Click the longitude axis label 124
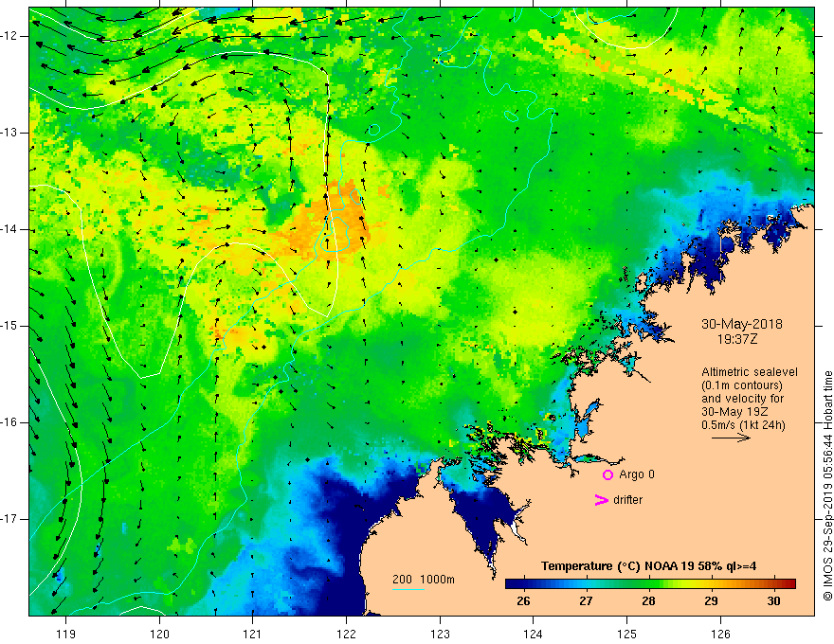The image size is (834, 644). click(534, 634)
